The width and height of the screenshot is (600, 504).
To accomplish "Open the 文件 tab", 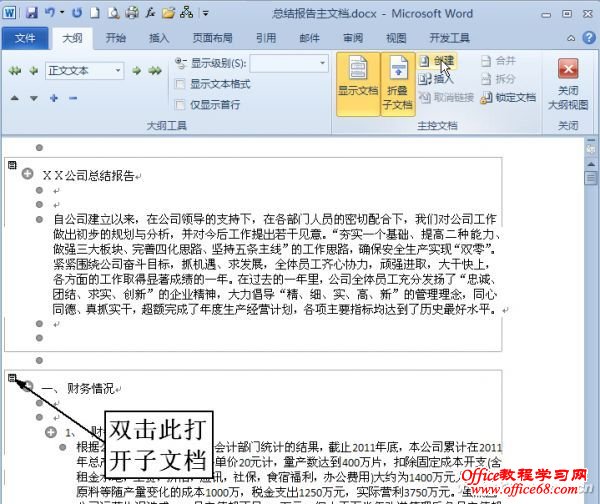I will tap(25, 38).
